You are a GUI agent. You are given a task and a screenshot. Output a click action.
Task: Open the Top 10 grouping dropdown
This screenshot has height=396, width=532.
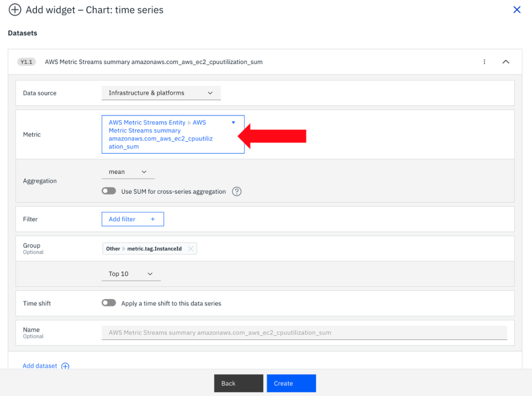[x=131, y=274]
